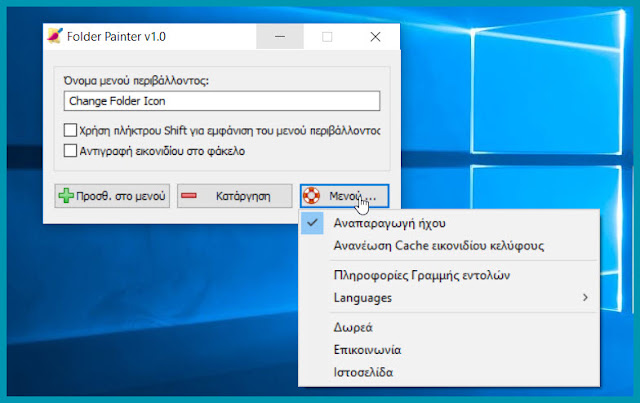
Task: Enable Χρήση πλήκτρου Shift checkbox
Action: point(70,130)
